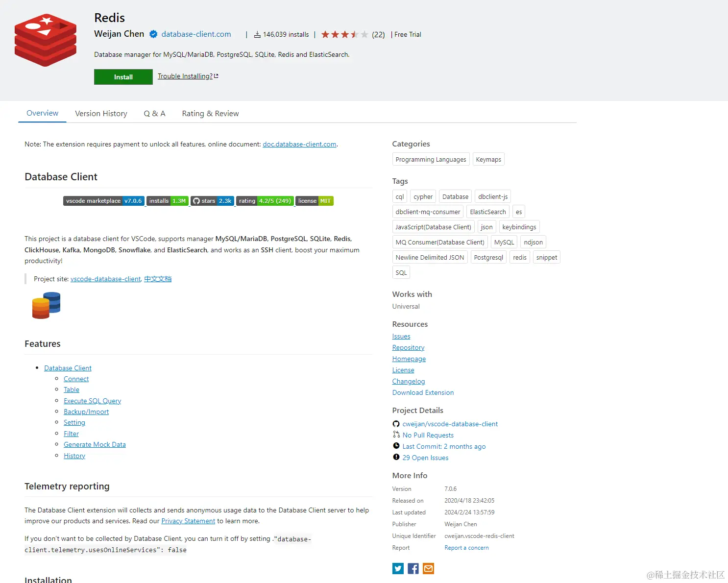
Task: Share the extension on Facebook
Action: (x=413, y=568)
